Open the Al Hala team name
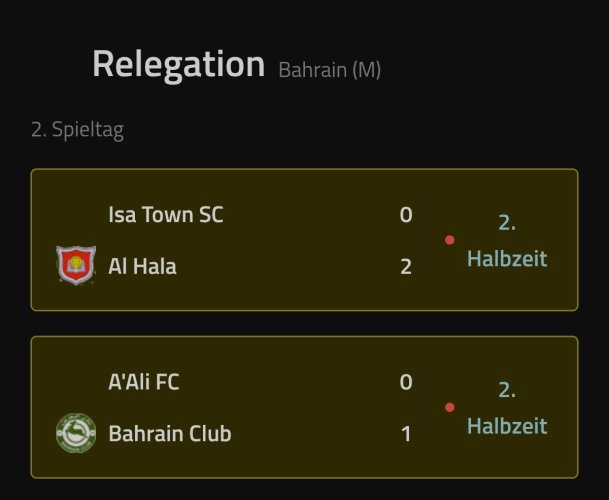The height and width of the screenshot is (500, 609). (142, 267)
